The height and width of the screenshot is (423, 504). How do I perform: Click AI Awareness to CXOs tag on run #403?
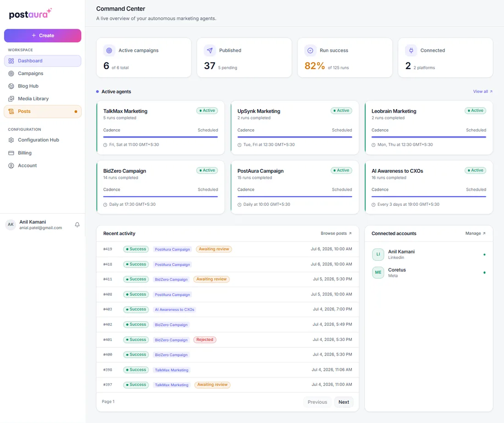click(x=175, y=309)
